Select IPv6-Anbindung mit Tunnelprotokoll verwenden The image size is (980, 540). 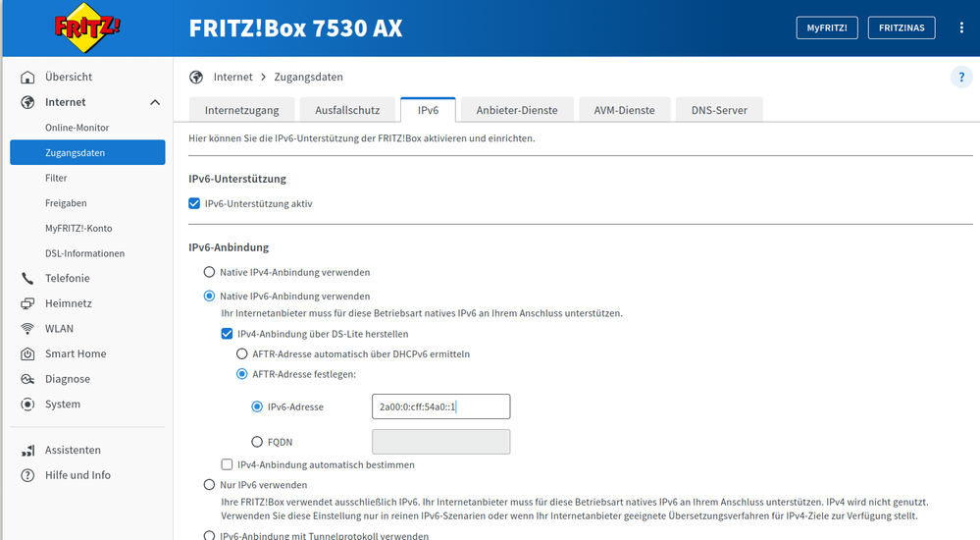click(209, 536)
